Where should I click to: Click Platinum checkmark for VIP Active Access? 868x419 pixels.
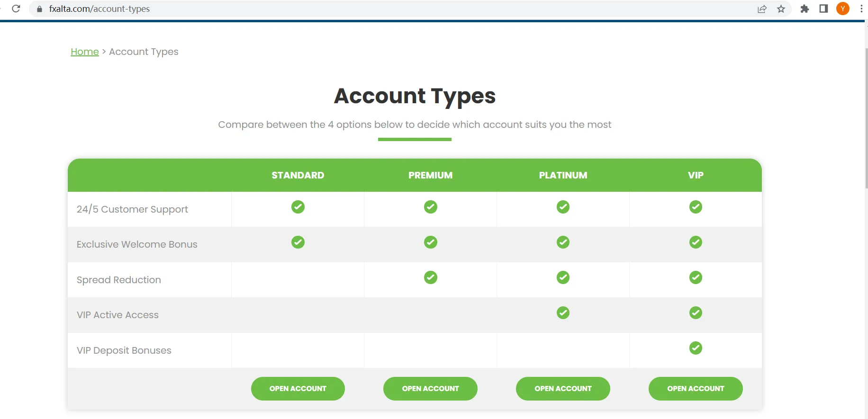(563, 313)
